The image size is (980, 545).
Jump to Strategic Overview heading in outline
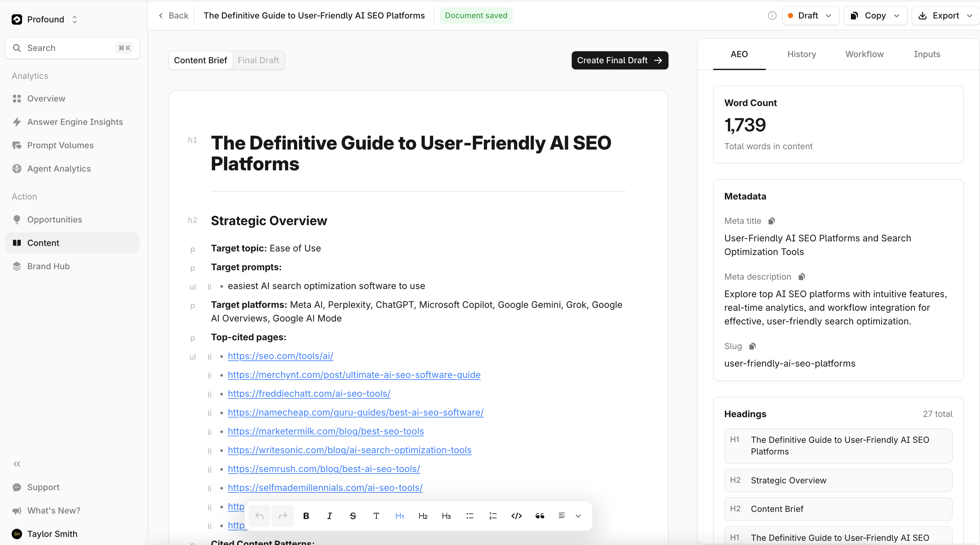tap(838, 480)
